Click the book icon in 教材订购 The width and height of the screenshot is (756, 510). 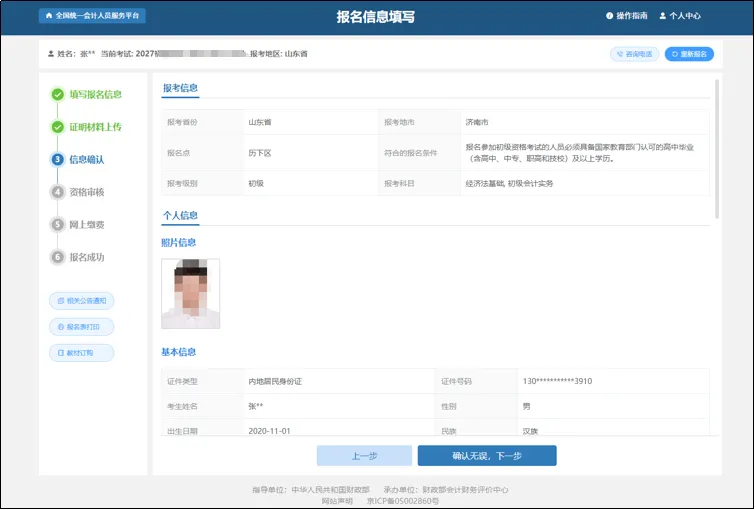tap(61, 353)
